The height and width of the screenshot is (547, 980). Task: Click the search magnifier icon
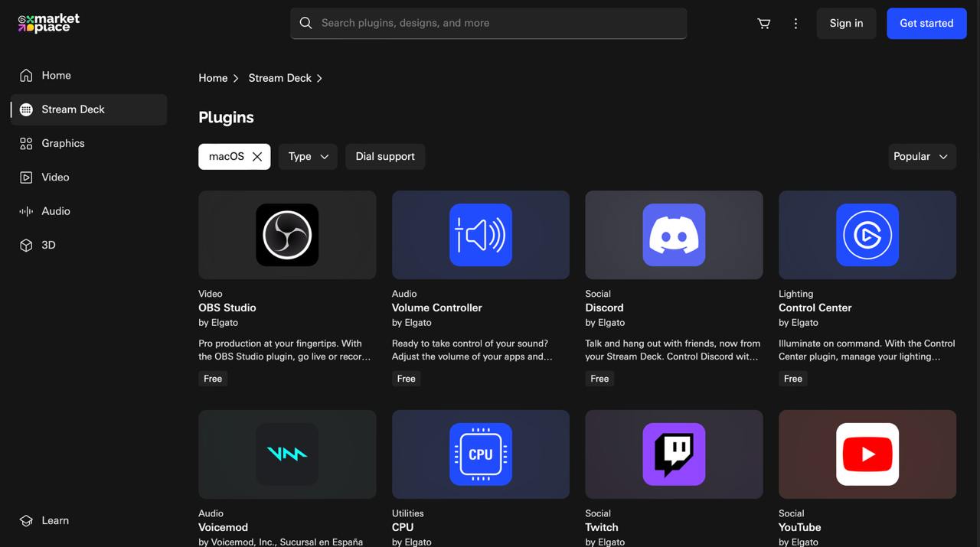pyautogui.click(x=305, y=23)
